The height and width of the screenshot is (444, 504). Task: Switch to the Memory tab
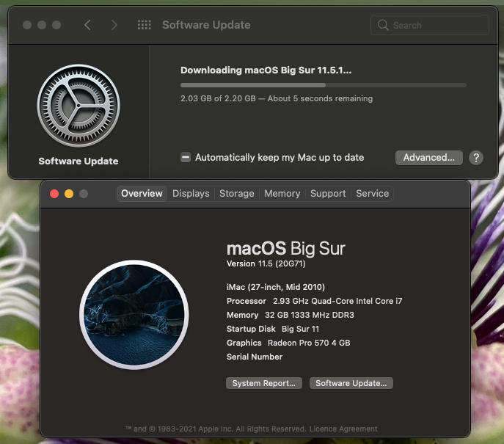pos(282,194)
